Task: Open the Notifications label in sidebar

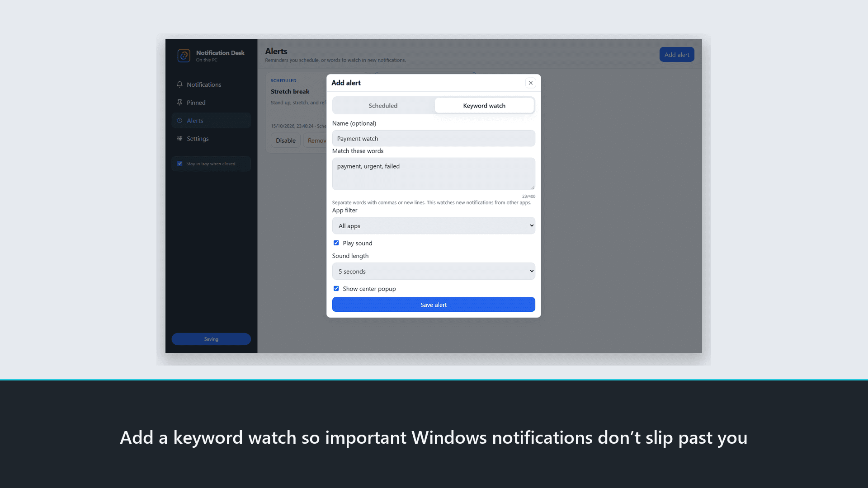Action: (204, 84)
